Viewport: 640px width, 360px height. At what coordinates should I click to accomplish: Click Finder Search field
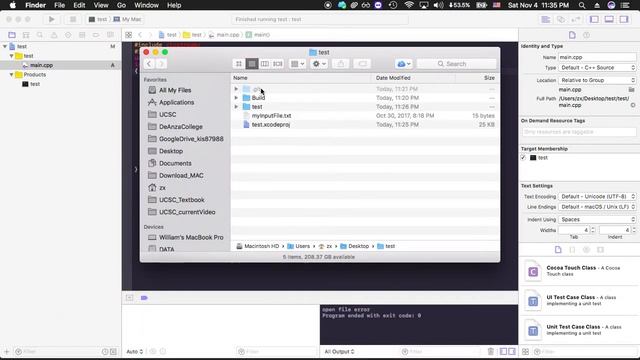coord(456,64)
